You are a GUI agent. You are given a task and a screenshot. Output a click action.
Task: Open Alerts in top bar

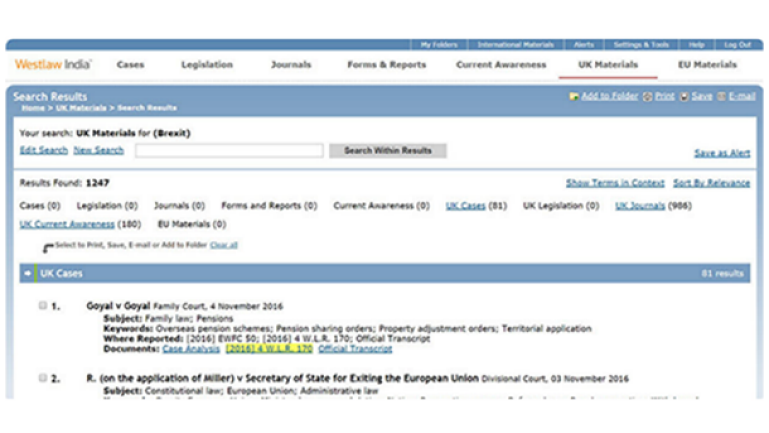coord(584,45)
